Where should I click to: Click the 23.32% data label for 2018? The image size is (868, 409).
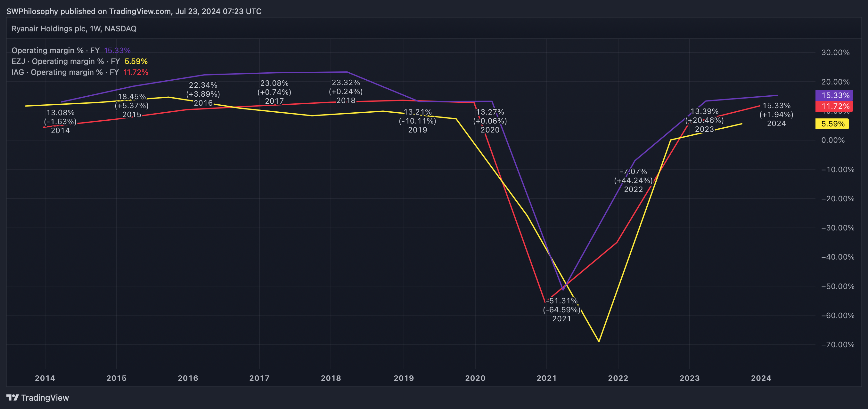point(346,83)
